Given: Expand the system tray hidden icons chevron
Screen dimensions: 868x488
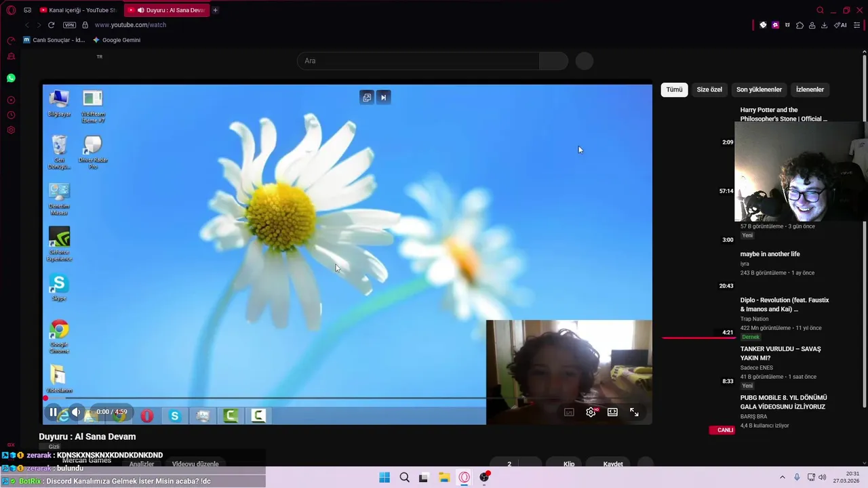Looking at the screenshot, I should (x=782, y=477).
